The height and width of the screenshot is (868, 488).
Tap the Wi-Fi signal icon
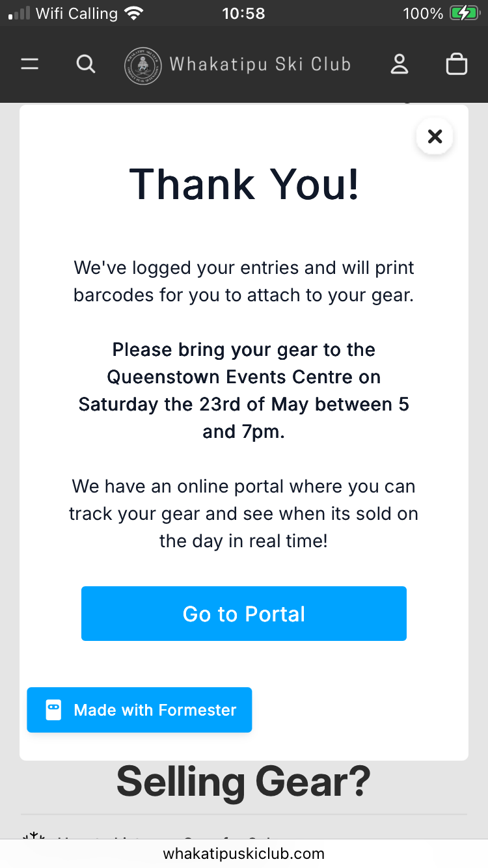134,13
